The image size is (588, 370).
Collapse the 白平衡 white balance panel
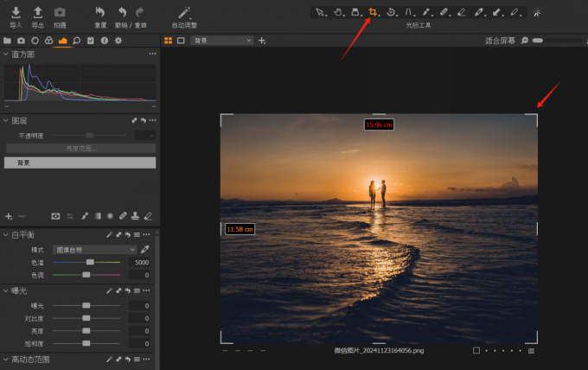tap(6, 234)
